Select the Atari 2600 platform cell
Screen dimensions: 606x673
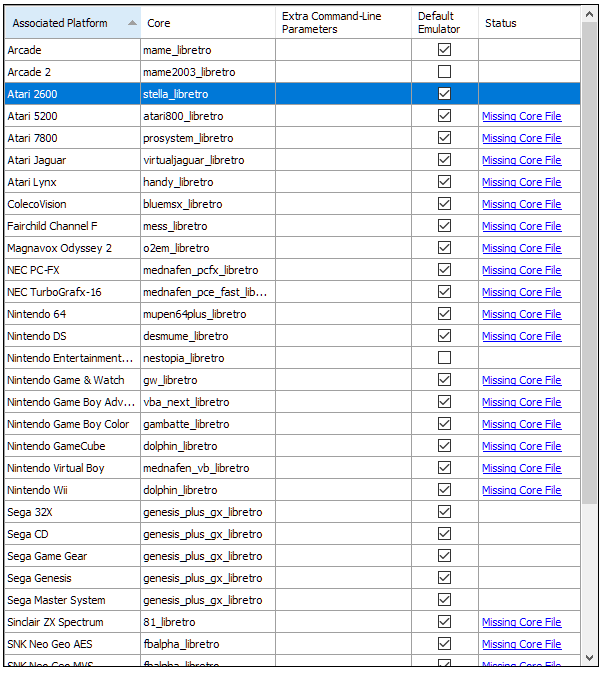(x=73, y=94)
